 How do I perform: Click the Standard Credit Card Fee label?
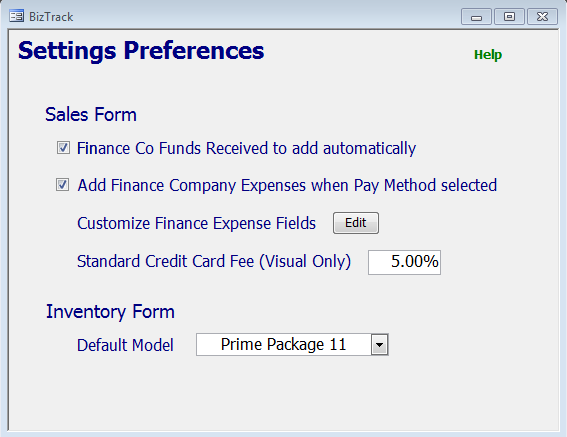[x=214, y=262]
